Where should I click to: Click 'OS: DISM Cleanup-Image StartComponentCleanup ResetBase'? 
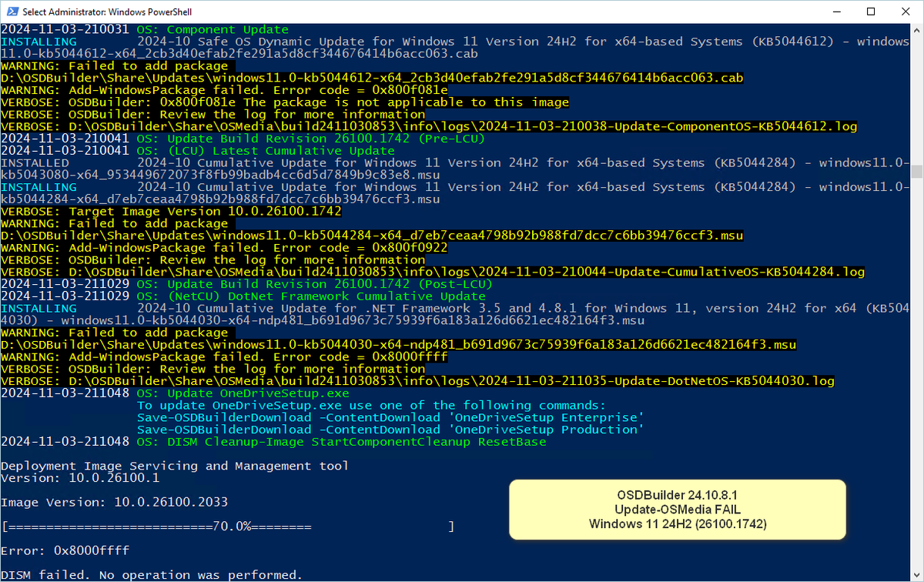coord(341,442)
